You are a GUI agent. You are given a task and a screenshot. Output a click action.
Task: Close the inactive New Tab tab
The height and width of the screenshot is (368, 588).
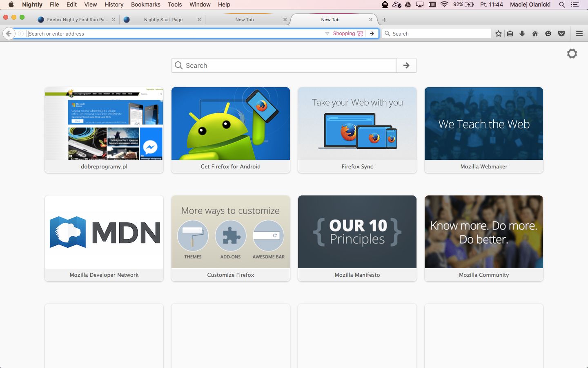point(285,20)
